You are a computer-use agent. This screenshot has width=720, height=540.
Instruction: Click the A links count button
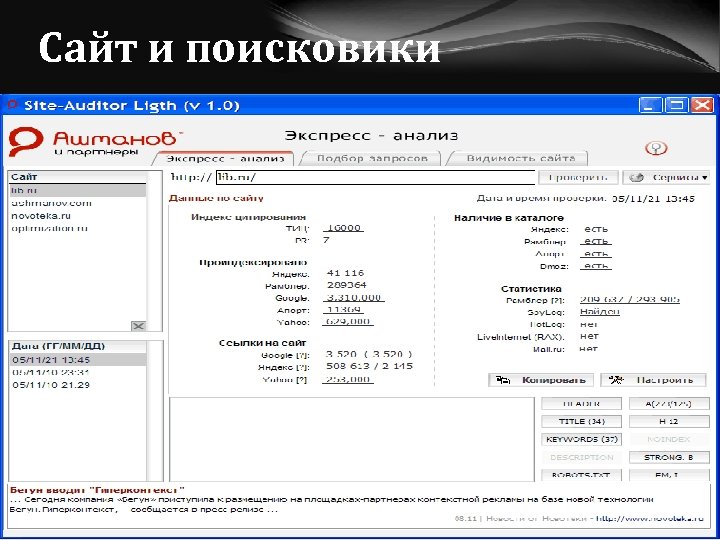[x=669, y=404]
